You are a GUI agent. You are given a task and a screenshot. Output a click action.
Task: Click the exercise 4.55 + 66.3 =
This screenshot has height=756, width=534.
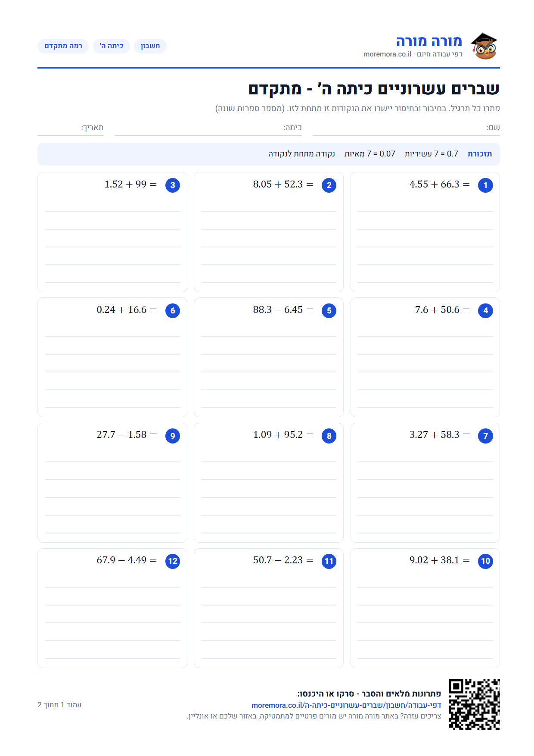pos(440,184)
